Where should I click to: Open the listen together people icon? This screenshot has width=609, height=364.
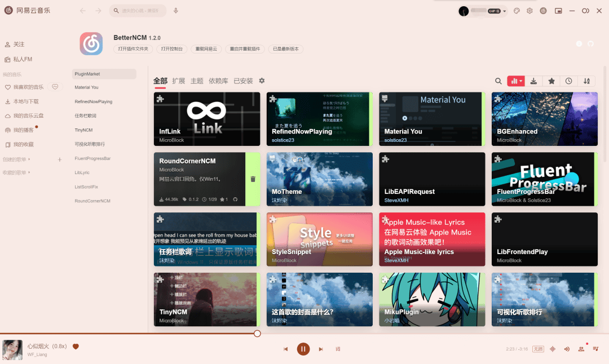click(581, 349)
